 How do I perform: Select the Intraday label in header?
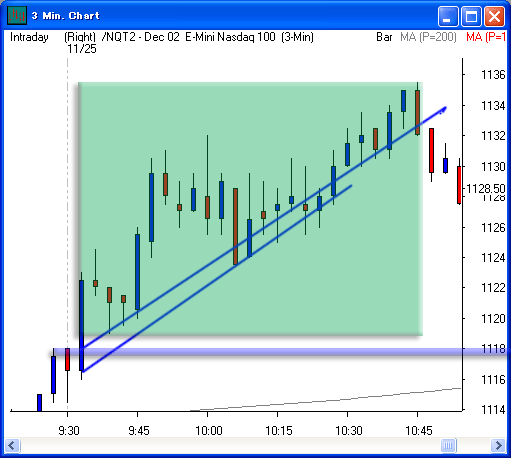pyautogui.click(x=29, y=37)
